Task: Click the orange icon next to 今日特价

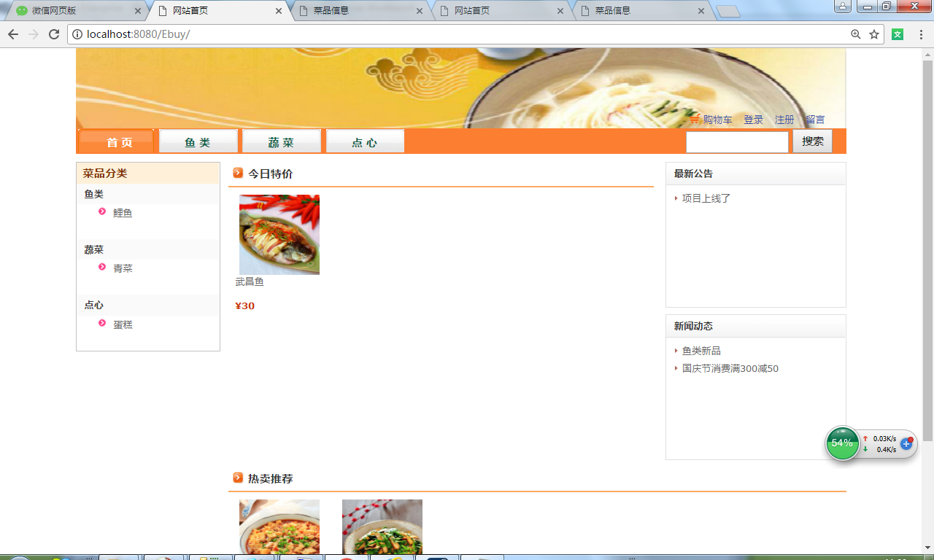Action: pos(238,173)
